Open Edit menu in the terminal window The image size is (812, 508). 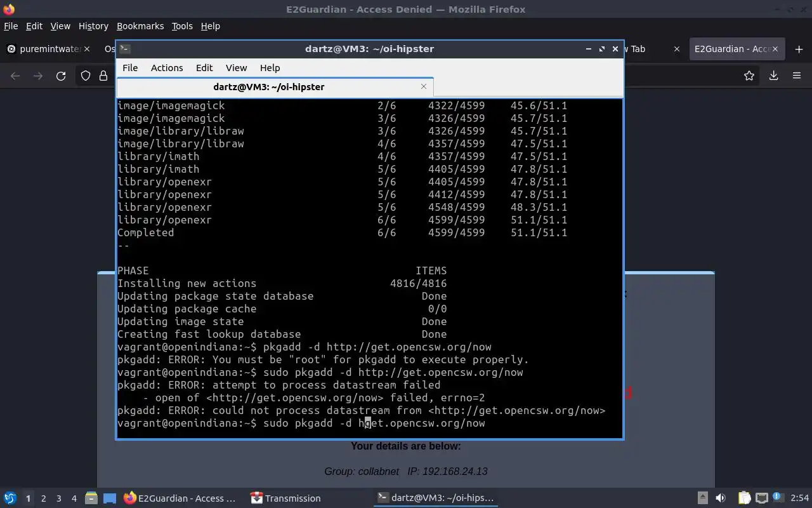[204, 68]
